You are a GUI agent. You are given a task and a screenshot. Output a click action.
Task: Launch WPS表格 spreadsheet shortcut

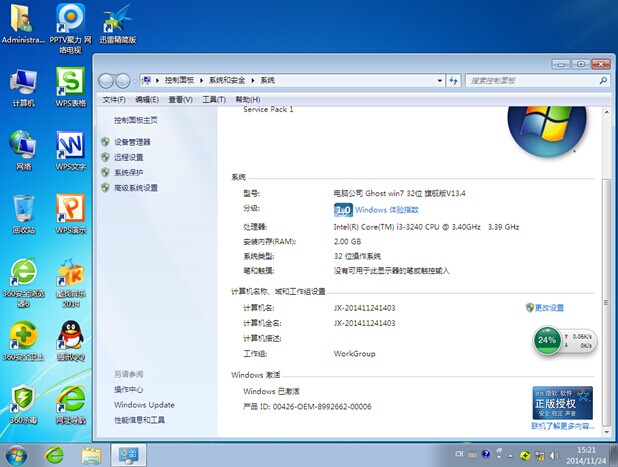pos(71,87)
